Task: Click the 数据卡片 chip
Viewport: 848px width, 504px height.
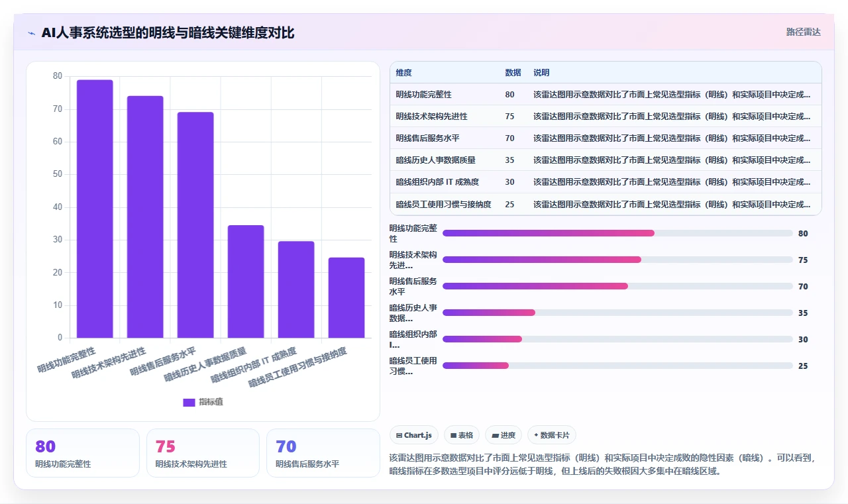Action: [x=552, y=435]
